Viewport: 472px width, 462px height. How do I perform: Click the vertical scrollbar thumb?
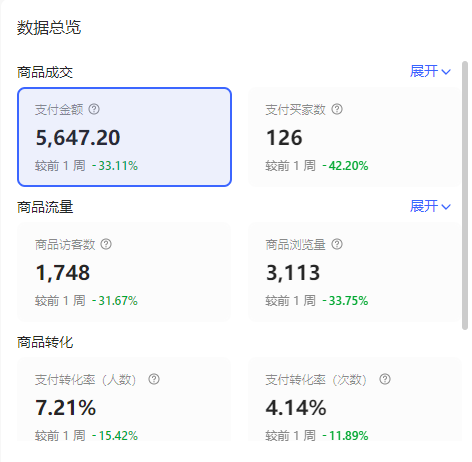[x=465, y=196]
